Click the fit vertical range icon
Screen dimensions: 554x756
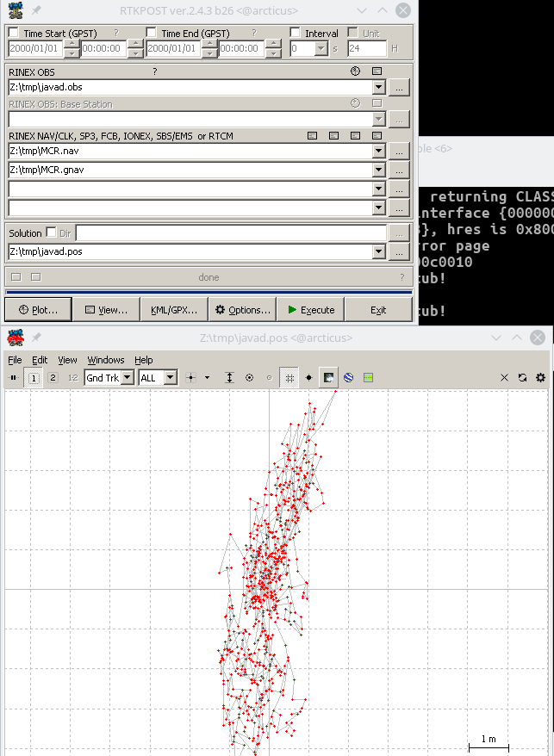click(229, 377)
